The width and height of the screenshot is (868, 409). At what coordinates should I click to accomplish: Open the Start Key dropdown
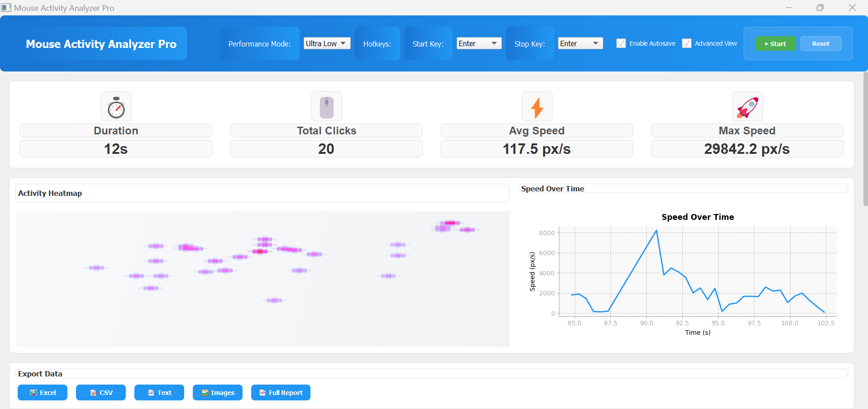(x=478, y=43)
